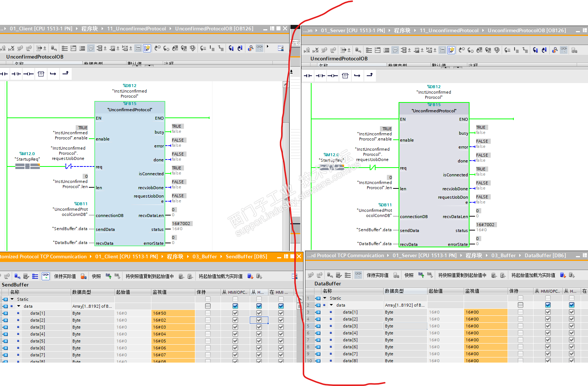This screenshot has height=386, width=588.
Task: Insert a network in the 01_Client OB toolbar
Action: (3, 48)
